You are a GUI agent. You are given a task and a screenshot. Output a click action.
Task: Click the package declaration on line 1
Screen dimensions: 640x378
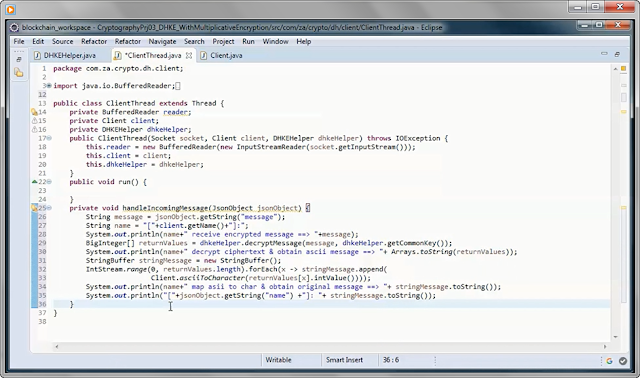pos(118,69)
